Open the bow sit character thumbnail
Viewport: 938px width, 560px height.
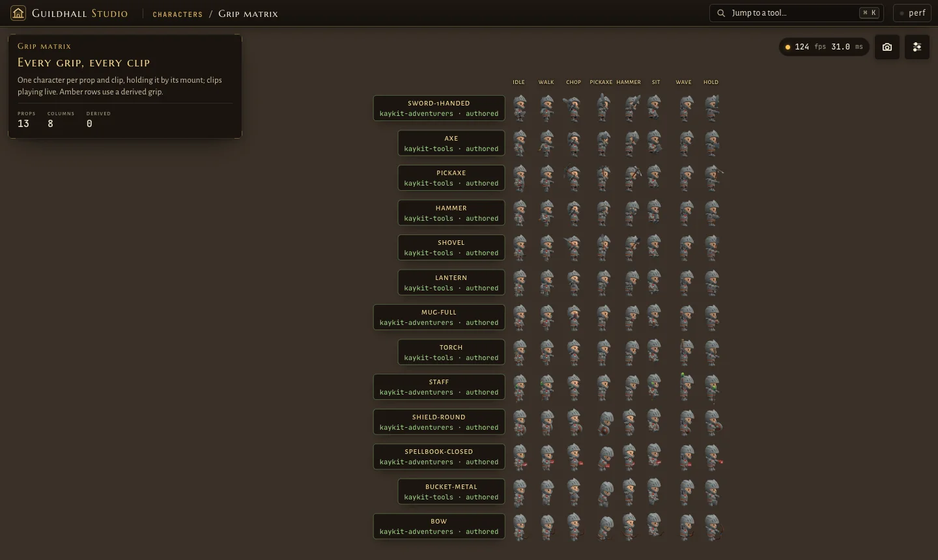655,526
